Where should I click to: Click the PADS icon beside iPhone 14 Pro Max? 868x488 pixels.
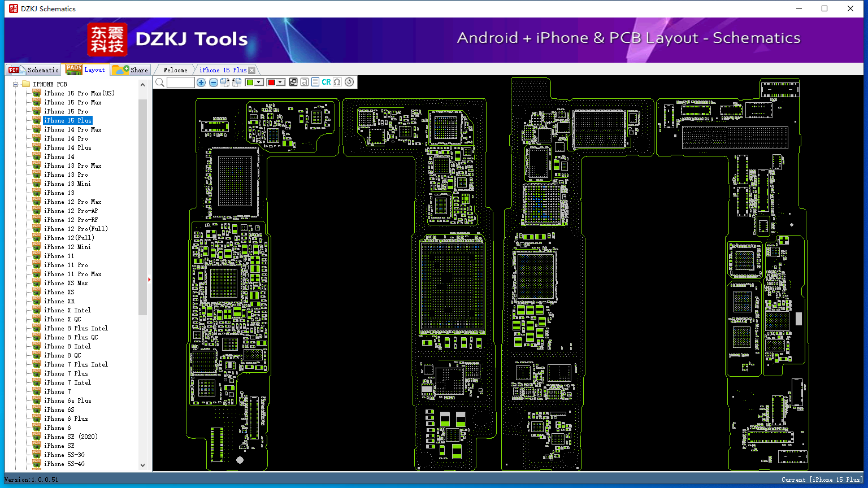pyautogui.click(x=37, y=129)
